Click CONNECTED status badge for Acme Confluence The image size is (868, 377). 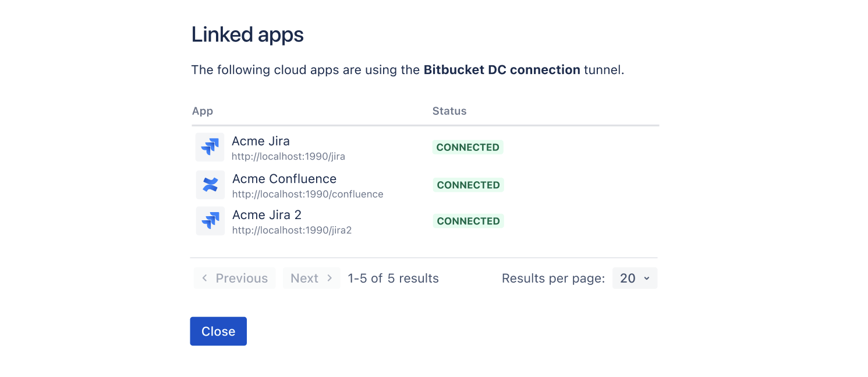point(468,185)
